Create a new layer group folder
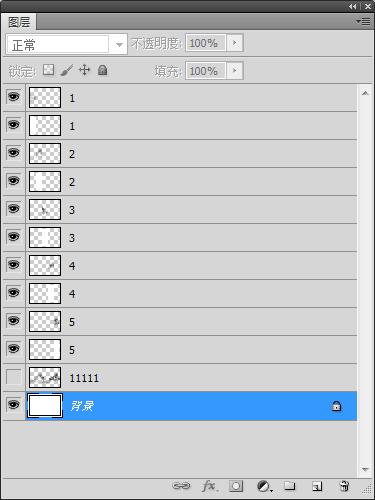The image size is (375, 500). coord(290,486)
